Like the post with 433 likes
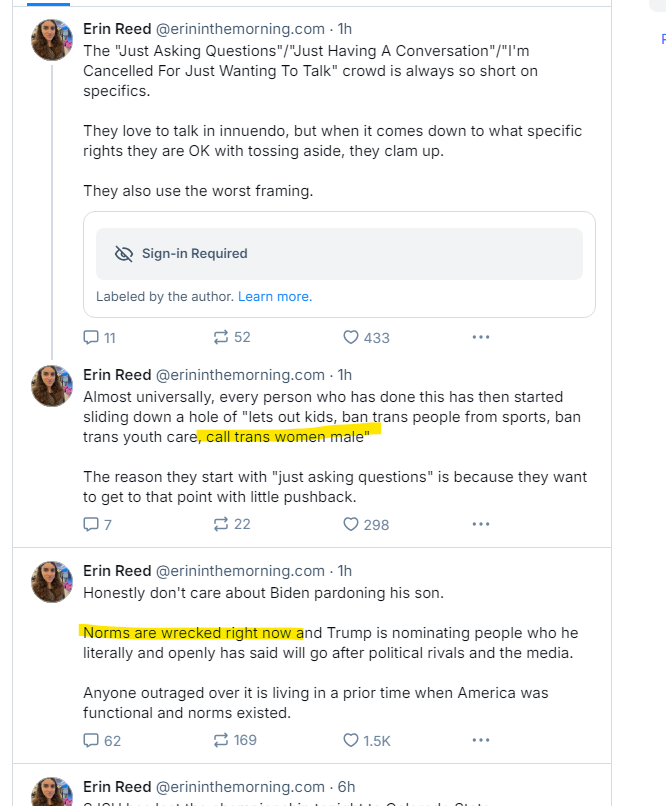Image resolution: width=666 pixels, height=806 pixels. tap(351, 338)
